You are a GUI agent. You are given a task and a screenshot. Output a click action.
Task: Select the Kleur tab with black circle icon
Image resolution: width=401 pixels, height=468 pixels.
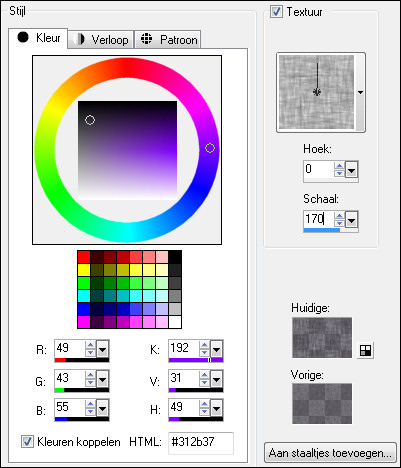coord(38,38)
